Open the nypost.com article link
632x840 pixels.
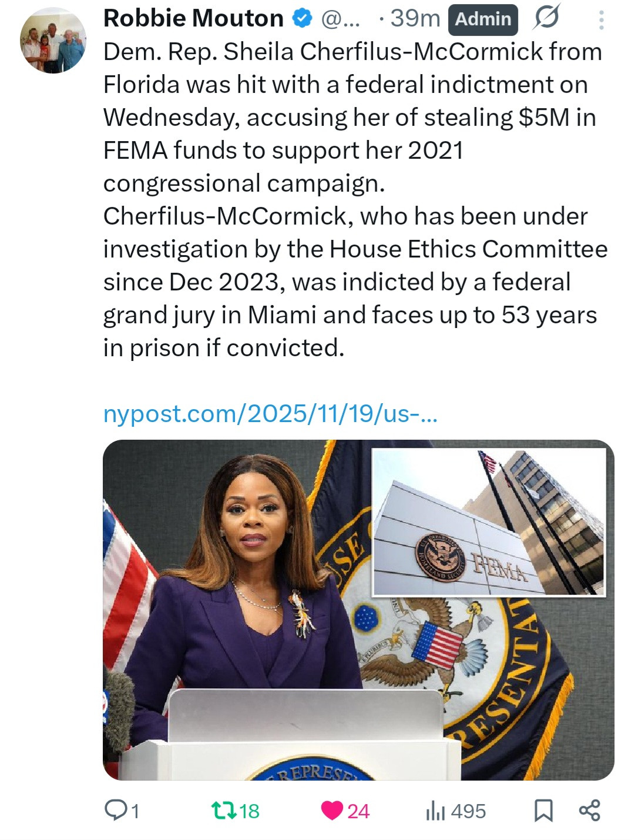pyautogui.click(x=270, y=414)
